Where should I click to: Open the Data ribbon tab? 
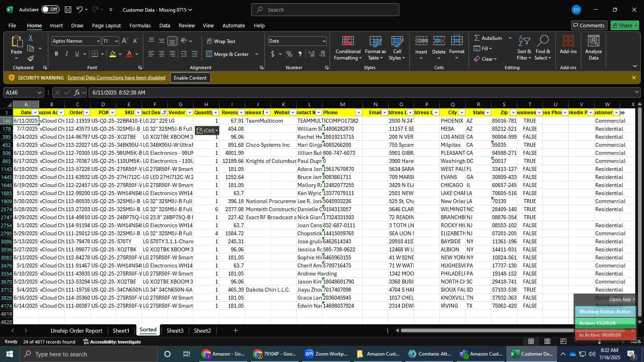pos(165,25)
